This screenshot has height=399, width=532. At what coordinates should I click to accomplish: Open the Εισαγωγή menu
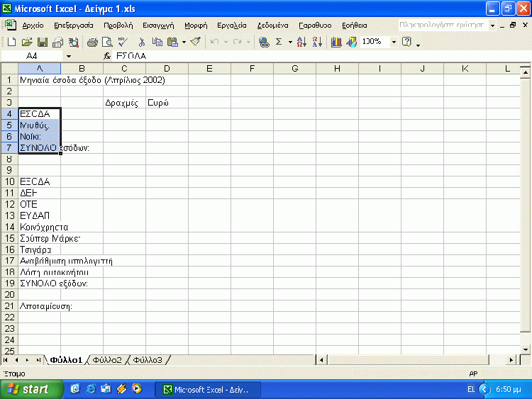tap(158, 26)
